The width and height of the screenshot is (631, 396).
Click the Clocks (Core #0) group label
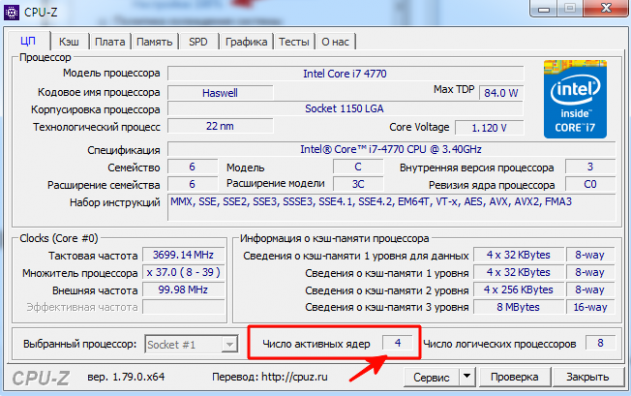click(x=59, y=238)
